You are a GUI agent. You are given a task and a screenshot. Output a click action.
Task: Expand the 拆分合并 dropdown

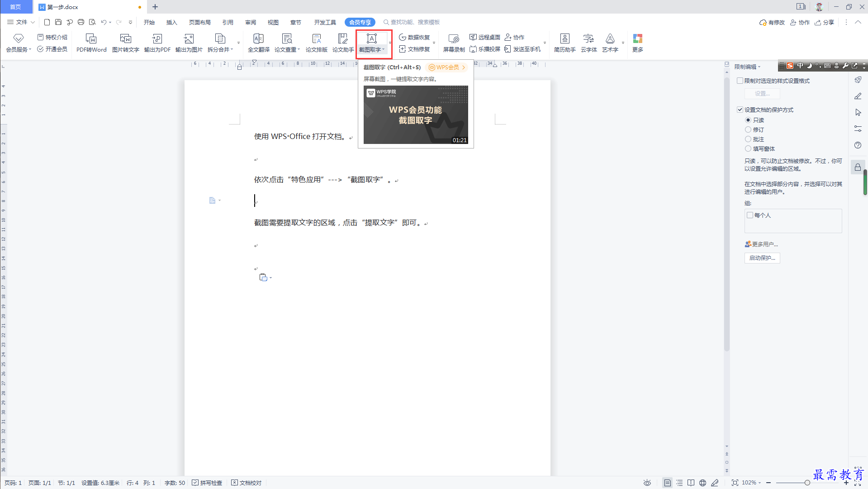(232, 49)
